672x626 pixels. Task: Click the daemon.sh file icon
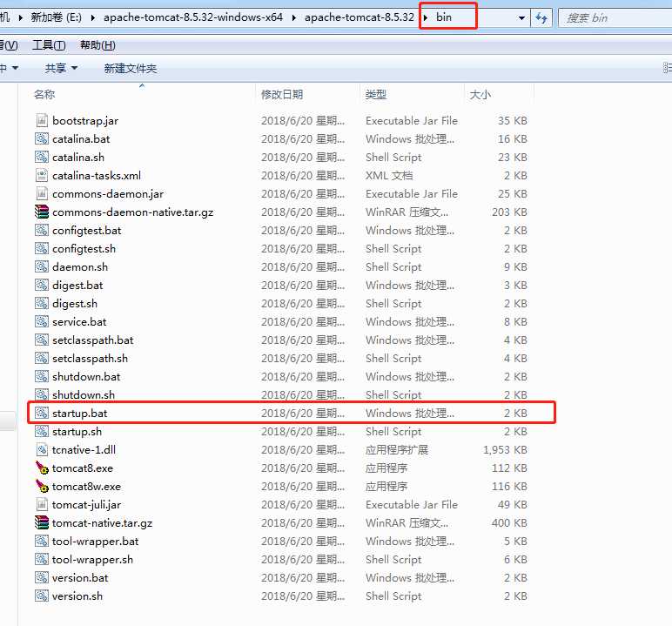(42, 266)
